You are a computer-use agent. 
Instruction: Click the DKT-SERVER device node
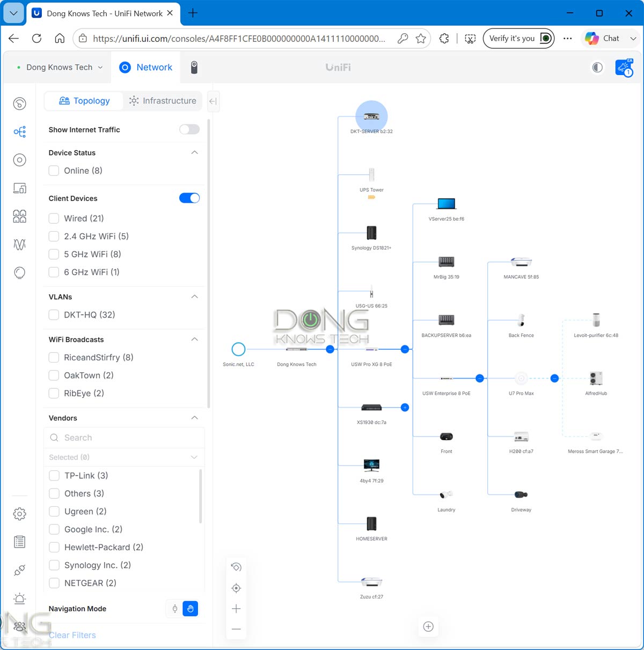pyautogui.click(x=371, y=116)
